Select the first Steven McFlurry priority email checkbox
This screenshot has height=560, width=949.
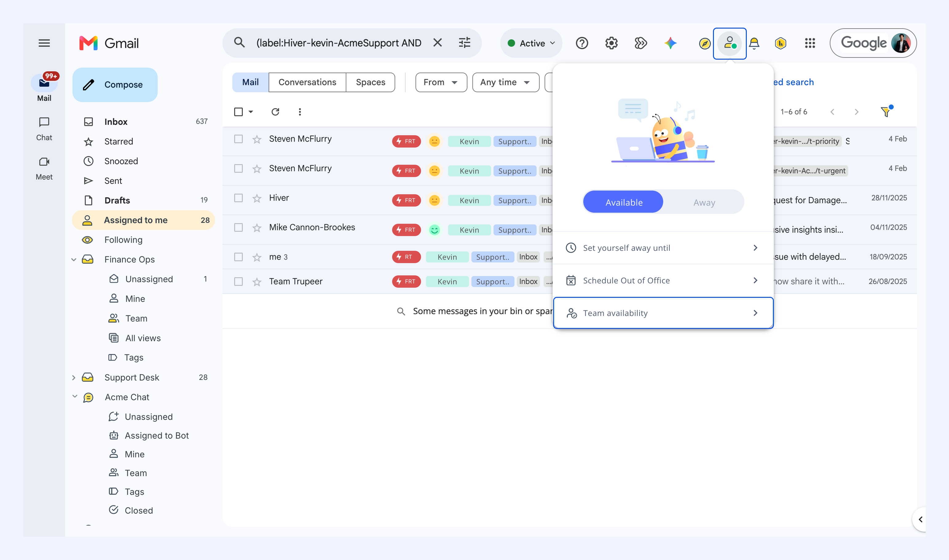238,139
